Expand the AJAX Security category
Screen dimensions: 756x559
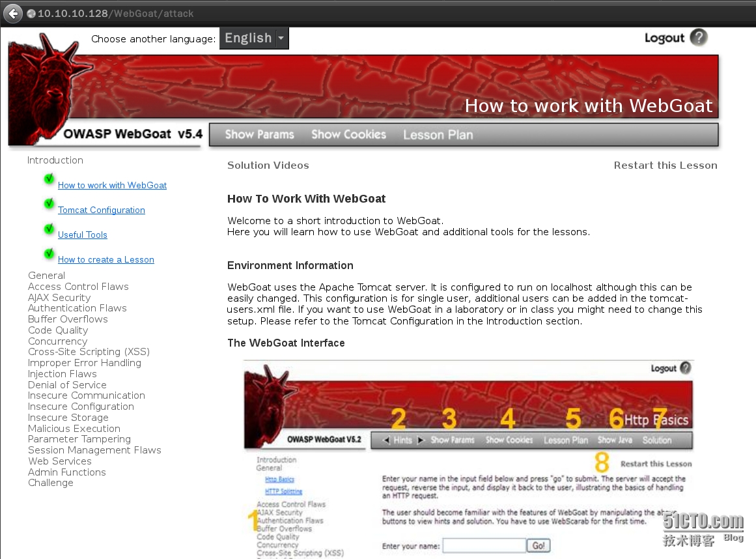(59, 298)
